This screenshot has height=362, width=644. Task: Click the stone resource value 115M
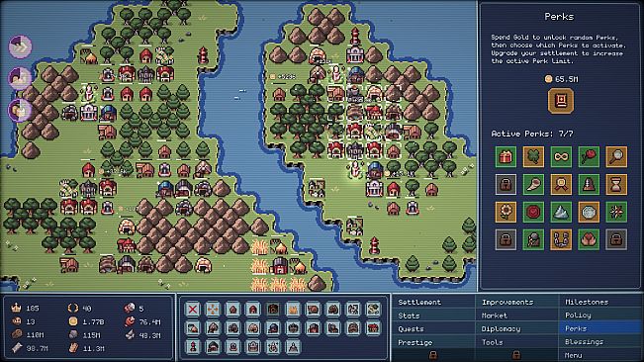92,335
